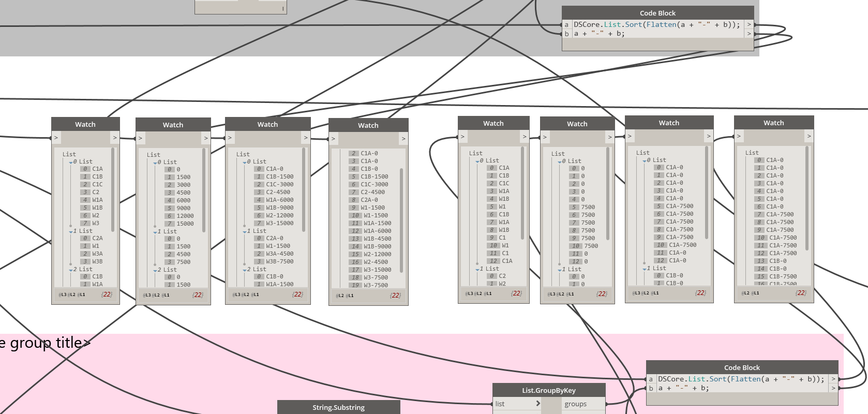Click output port of Watch showing C1B-1500, C1C-3000
Image resolution: width=868 pixels, height=414 pixels.
pos(306,137)
